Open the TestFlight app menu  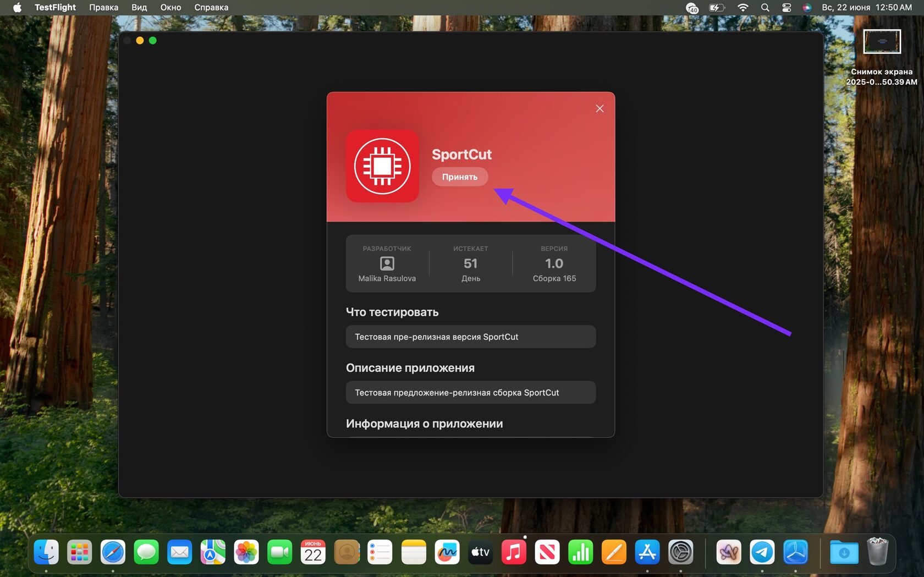55,7
